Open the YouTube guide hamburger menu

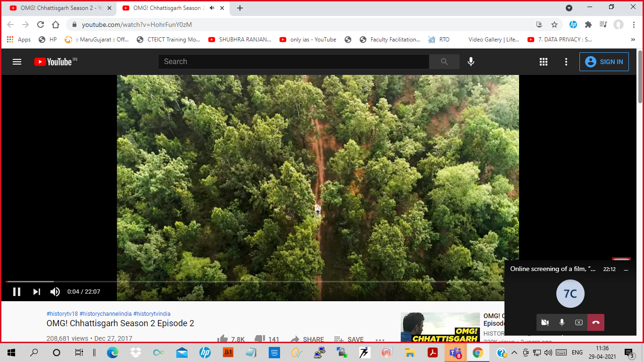(x=17, y=62)
